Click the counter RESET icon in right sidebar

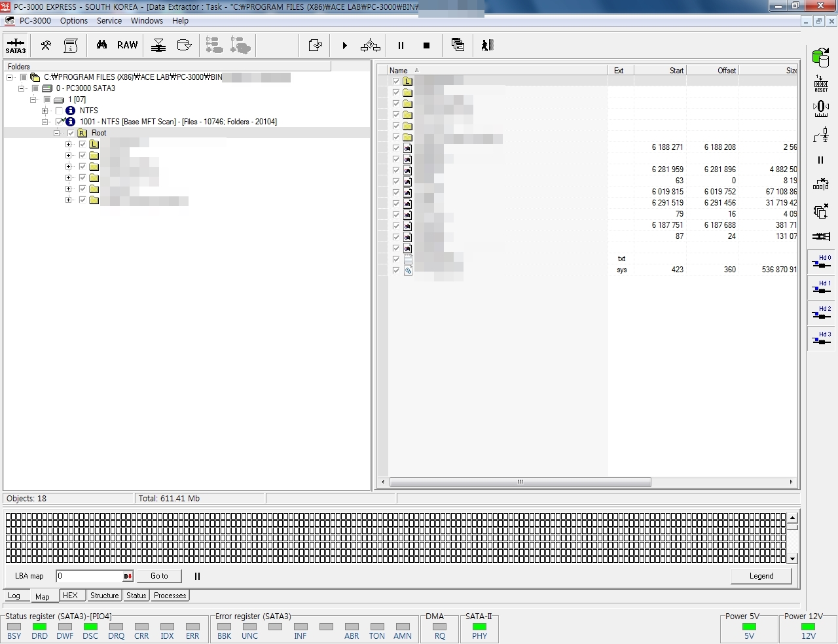[x=821, y=84]
